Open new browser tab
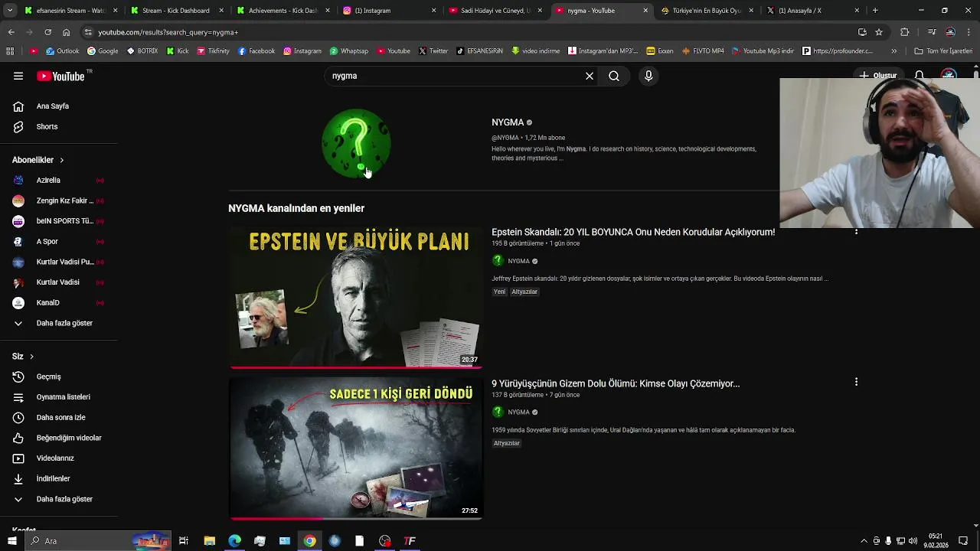The image size is (980, 551). click(875, 11)
